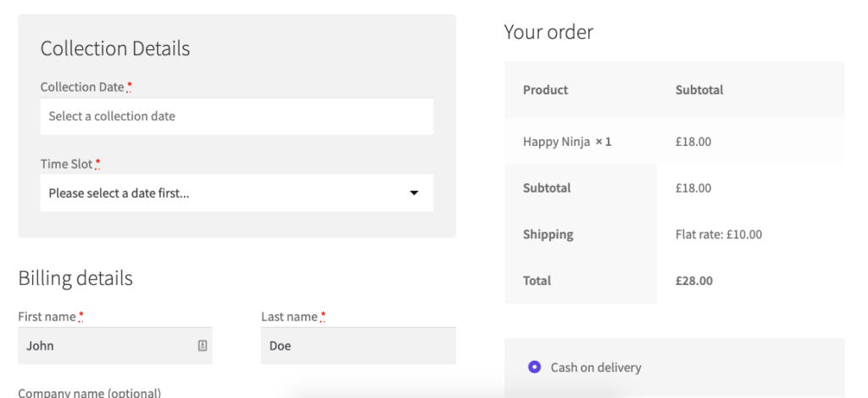The image size is (868, 398).
Task: Click the Product column header
Action: (x=545, y=90)
